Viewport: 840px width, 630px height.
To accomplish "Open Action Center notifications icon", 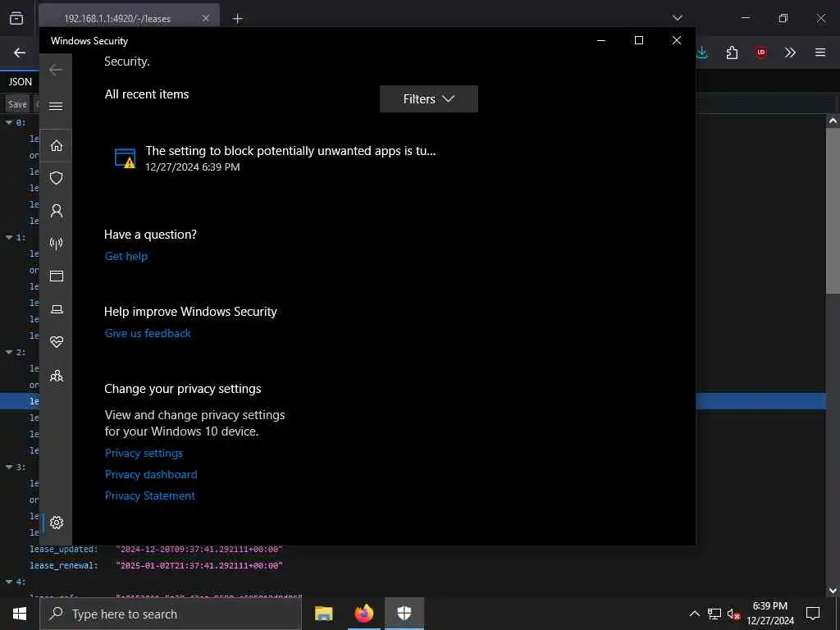I will tap(813, 614).
